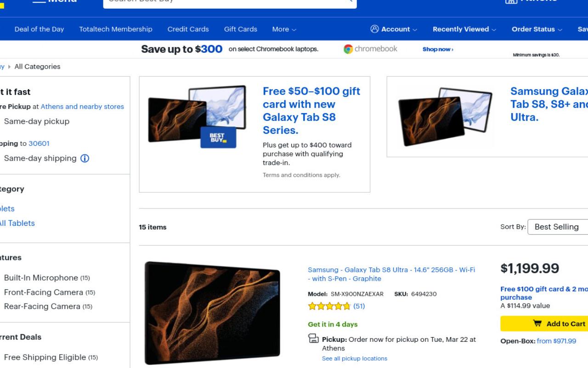Viewport: 588px width, 368px height.
Task: Click the Shop now link in Chromebook banner
Action: (x=438, y=49)
